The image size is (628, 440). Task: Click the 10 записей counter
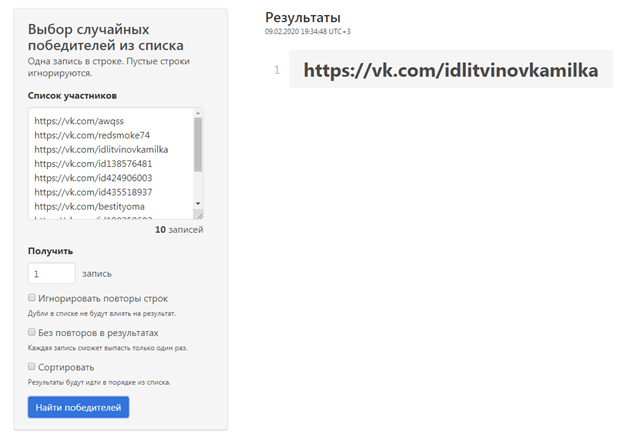(x=179, y=230)
